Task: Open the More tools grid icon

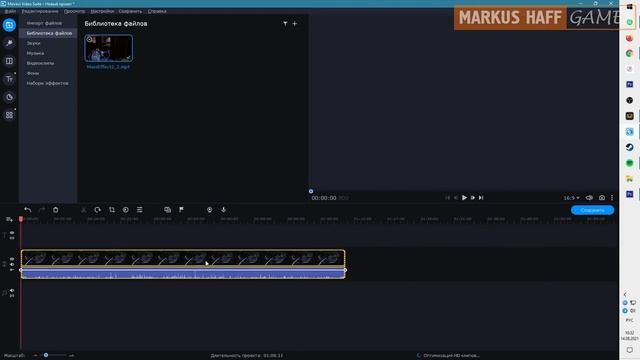Action: tap(9, 115)
